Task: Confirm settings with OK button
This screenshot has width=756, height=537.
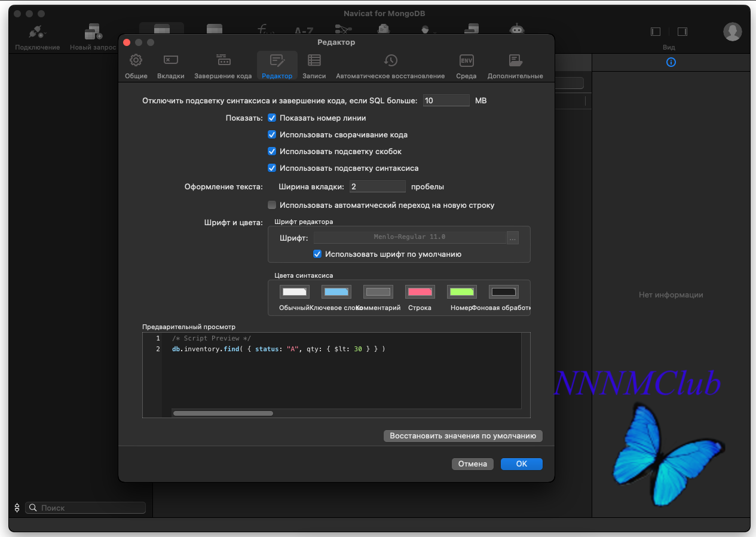Action: [x=522, y=464]
